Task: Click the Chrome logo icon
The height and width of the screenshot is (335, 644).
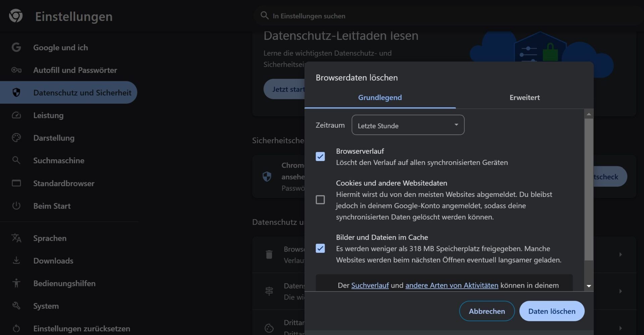Action: pos(16,16)
